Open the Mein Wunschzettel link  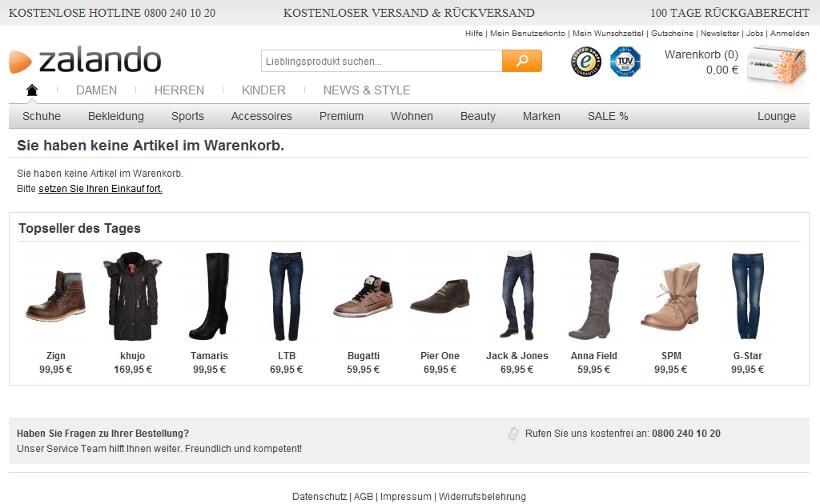608,34
